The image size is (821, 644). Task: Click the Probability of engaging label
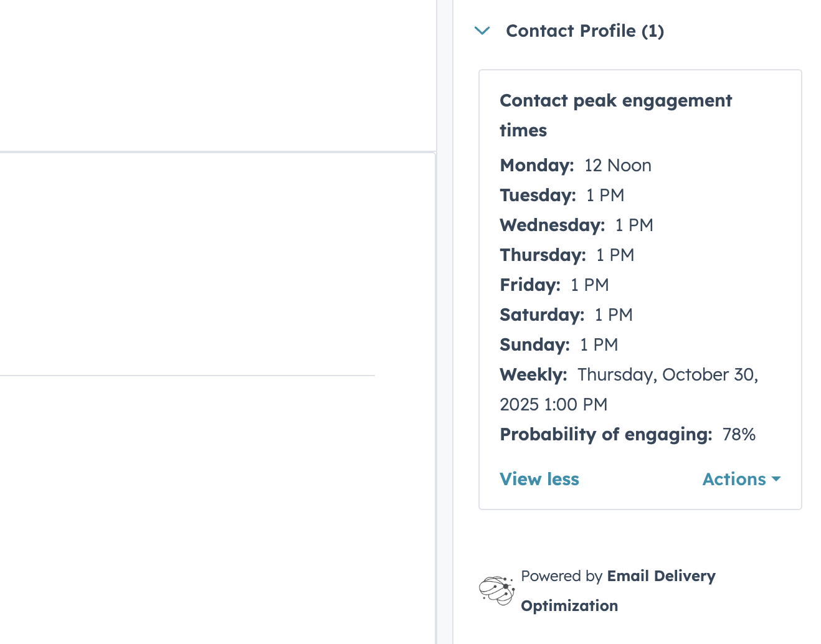(x=605, y=434)
